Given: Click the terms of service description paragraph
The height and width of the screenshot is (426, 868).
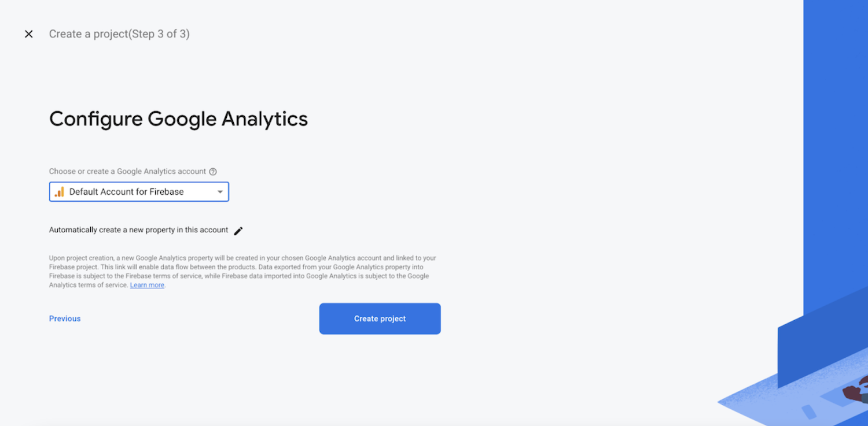Looking at the screenshot, I should click(242, 272).
